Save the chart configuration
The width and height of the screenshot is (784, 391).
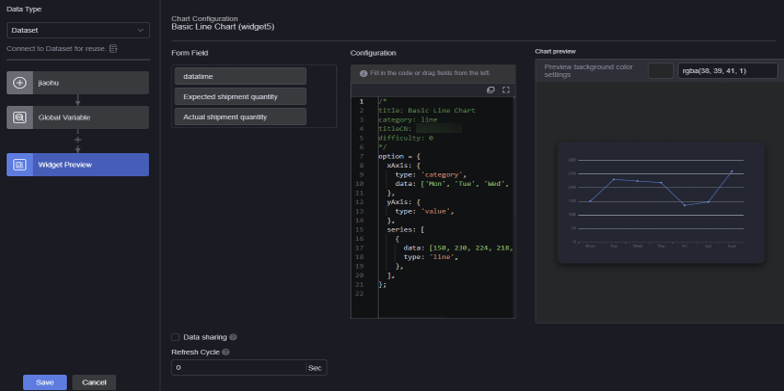(x=44, y=382)
